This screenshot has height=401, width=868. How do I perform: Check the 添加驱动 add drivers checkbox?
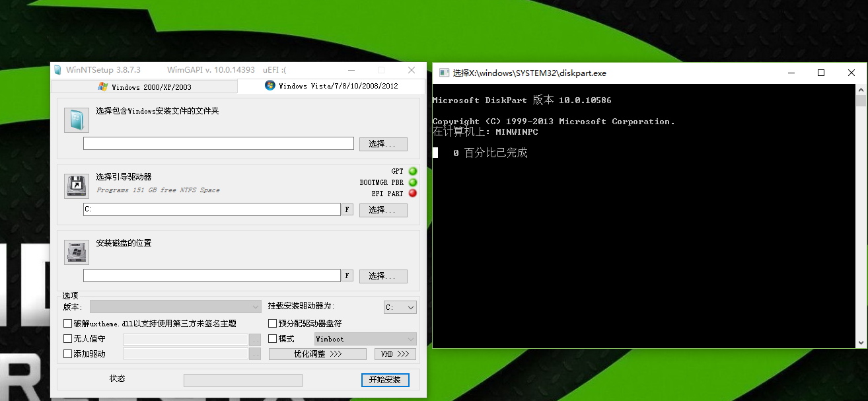(x=68, y=354)
